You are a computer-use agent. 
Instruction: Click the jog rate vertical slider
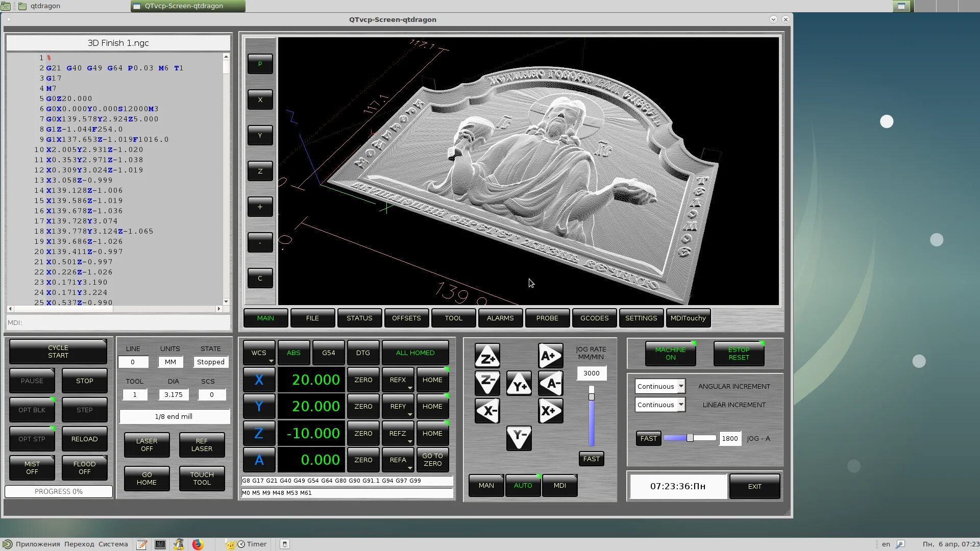point(592,416)
